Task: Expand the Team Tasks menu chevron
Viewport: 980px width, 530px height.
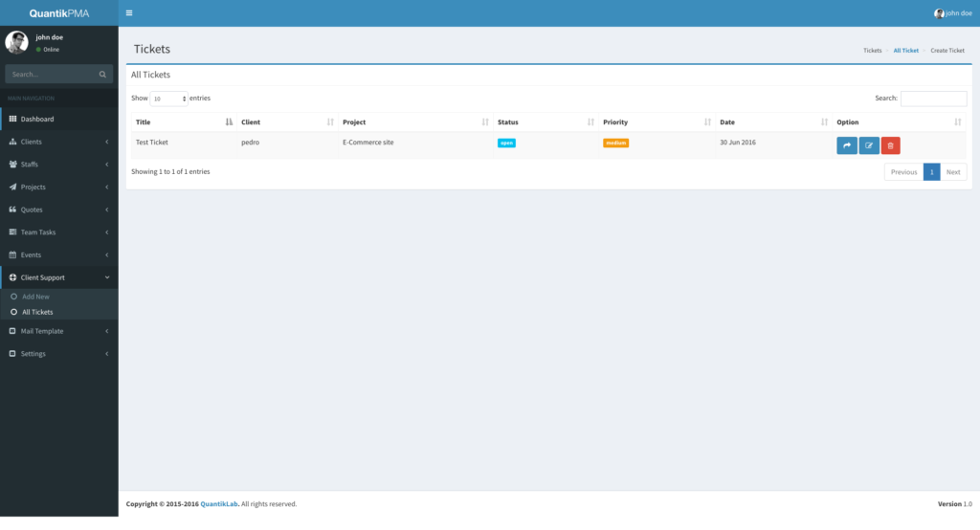Action: [107, 232]
